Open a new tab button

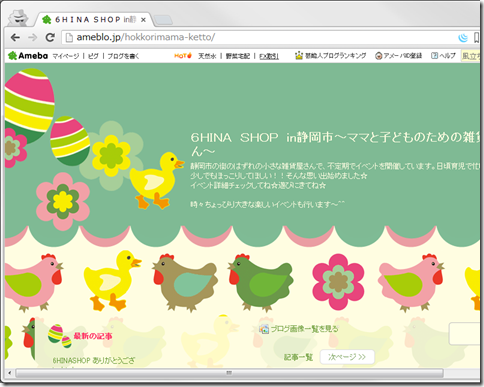pyautogui.click(x=163, y=20)
